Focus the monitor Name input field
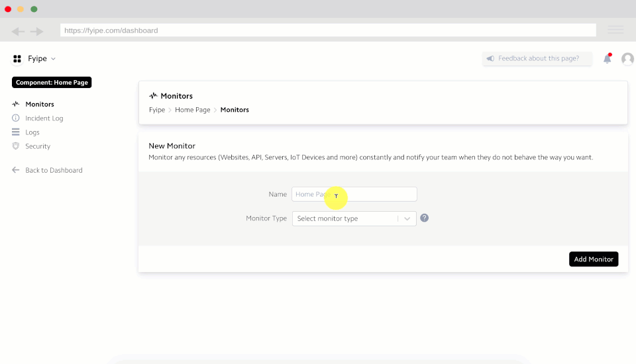 click(x=354, y=194)
